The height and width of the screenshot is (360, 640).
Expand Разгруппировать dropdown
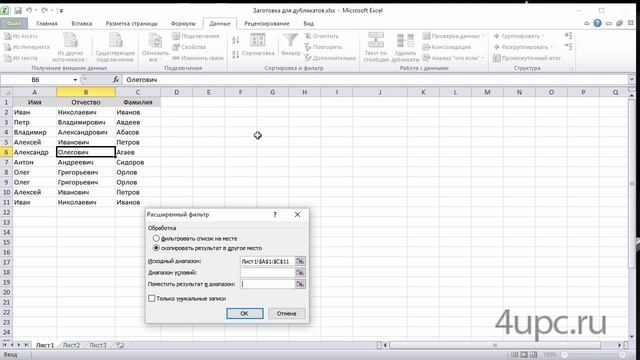pos(551,47)
